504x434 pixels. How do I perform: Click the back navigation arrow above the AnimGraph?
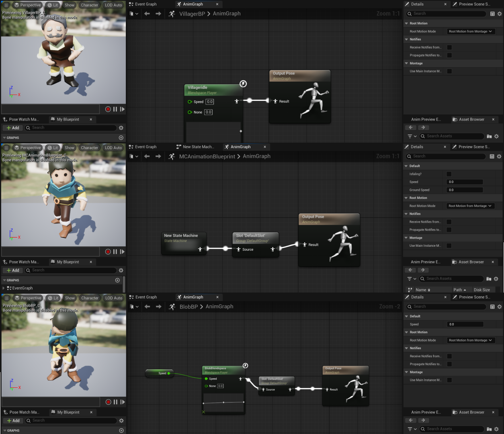(147, 13)
